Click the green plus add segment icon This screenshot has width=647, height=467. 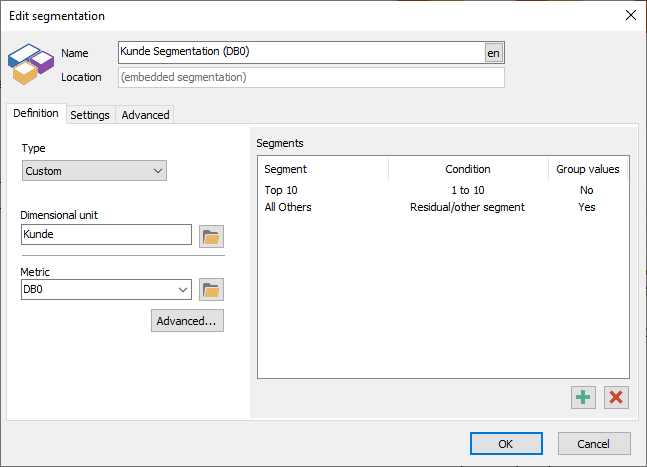[x=583, y=397]
